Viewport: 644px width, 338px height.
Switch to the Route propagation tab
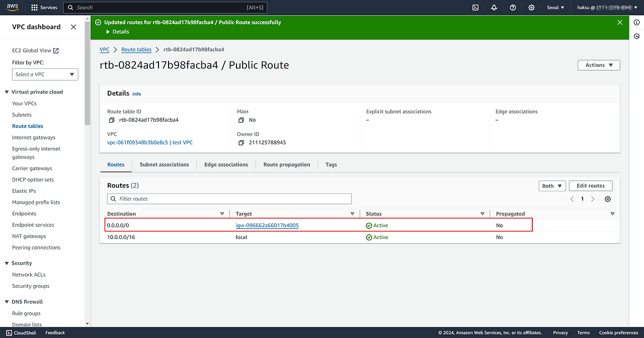pyautogui.click(x=286, y=164)
